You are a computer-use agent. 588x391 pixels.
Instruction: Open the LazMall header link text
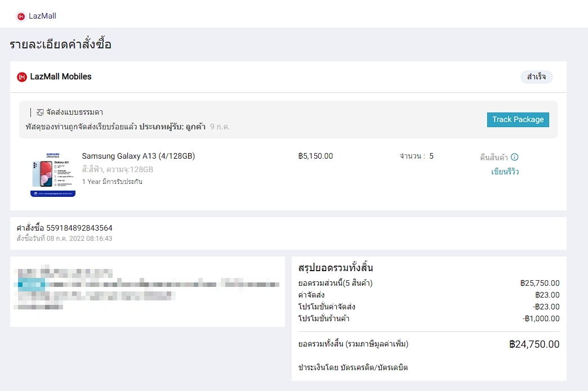click(42, 16)
